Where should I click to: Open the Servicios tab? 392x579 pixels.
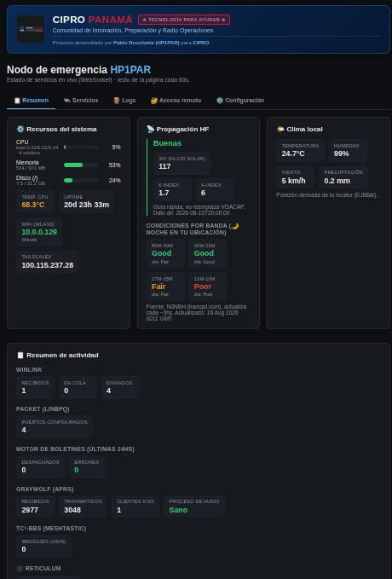coord(80,101)
